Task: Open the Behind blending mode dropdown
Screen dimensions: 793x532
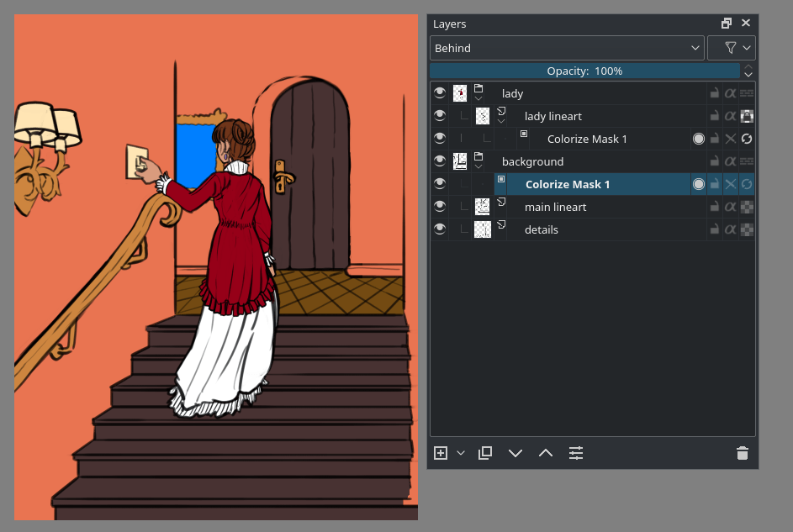Action: pyautogui.click(x=567, y=48)
